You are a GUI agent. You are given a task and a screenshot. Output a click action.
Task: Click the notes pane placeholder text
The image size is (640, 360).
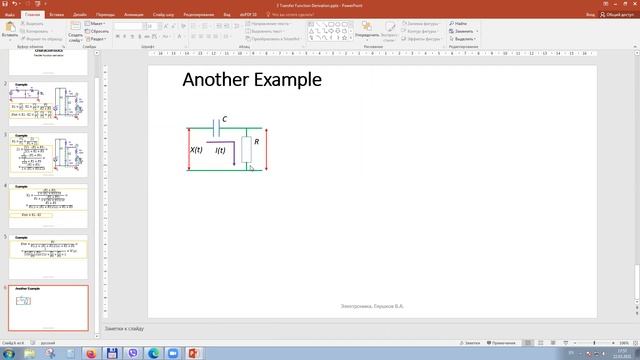pos(124,328)
